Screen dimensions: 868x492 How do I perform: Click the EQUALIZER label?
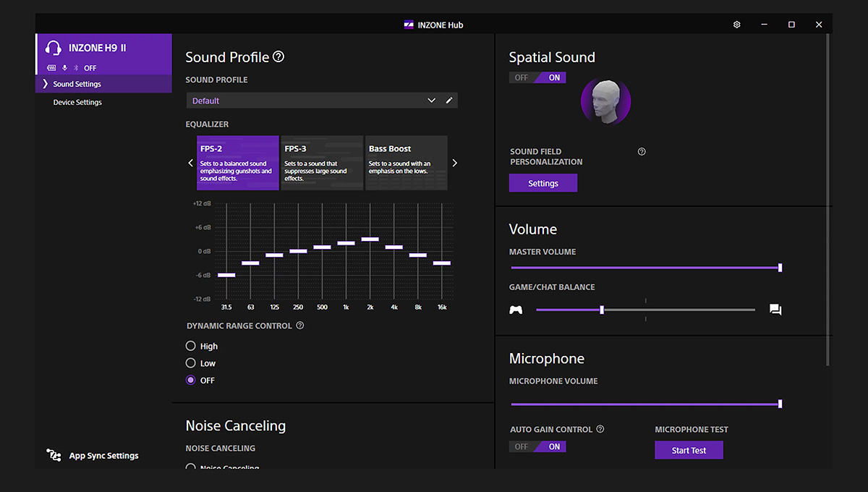coord(207,124)
